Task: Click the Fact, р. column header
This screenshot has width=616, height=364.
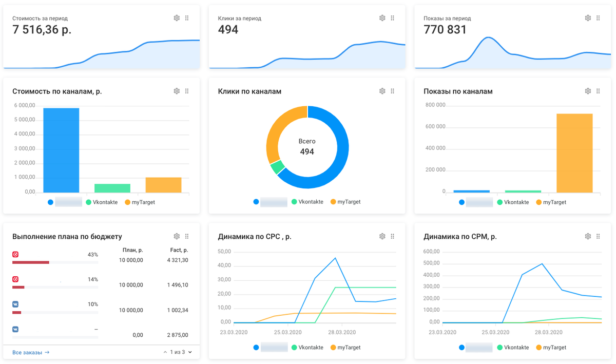Action: 179,250
